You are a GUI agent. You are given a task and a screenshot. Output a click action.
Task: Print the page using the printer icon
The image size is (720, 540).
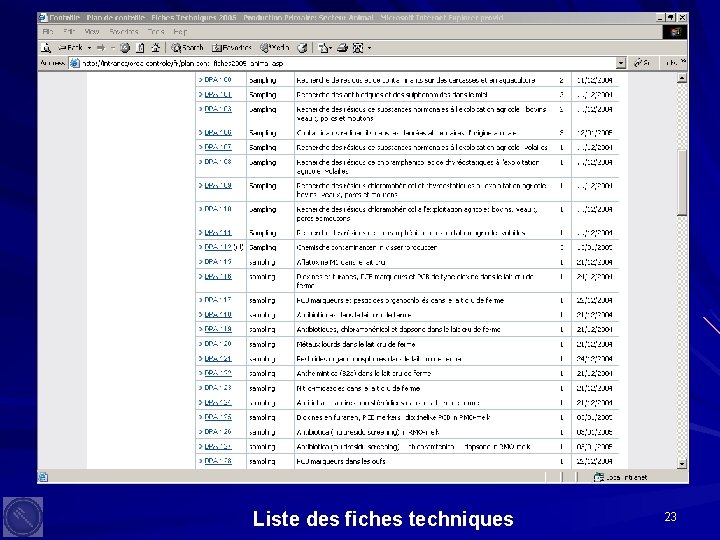[x=343, y=48]
